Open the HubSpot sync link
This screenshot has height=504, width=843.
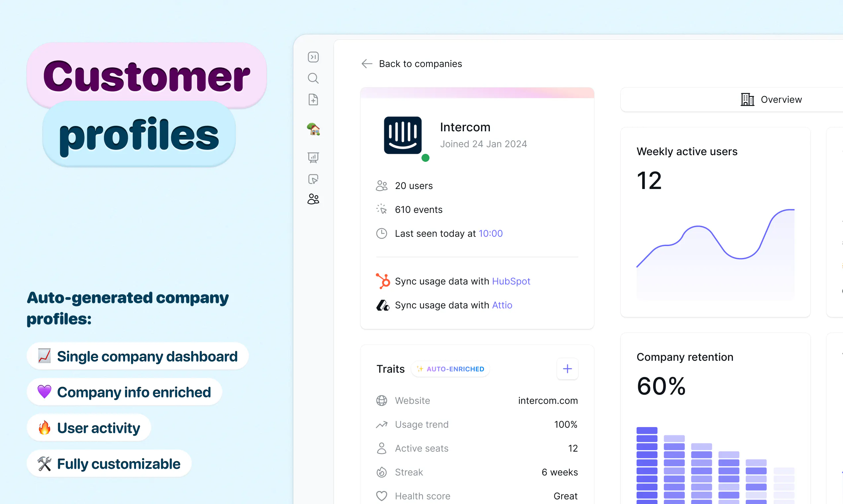point(511,281)
